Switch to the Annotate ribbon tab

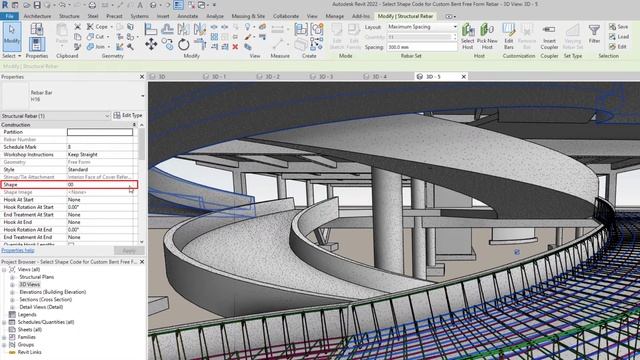188,16
